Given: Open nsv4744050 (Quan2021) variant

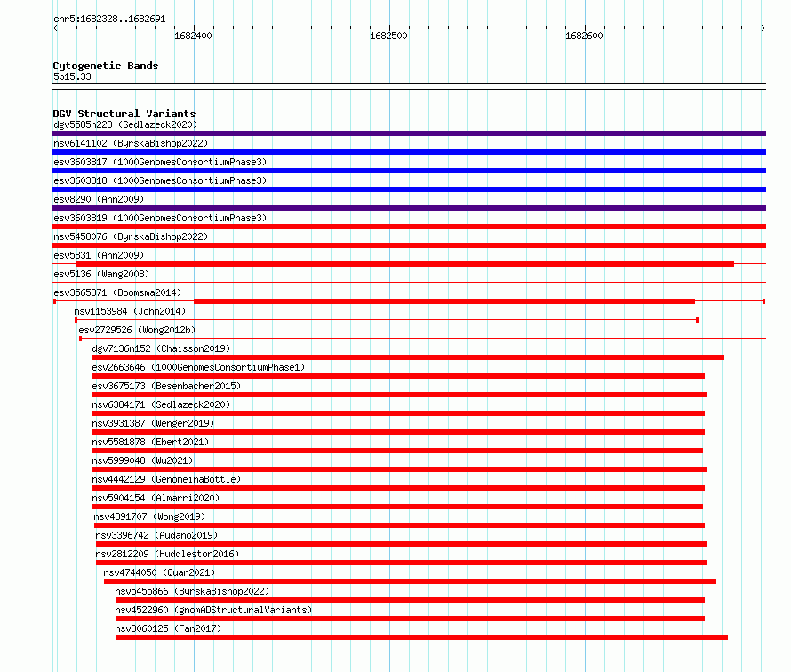Looking at the screenshot, I should coord(159,572).
